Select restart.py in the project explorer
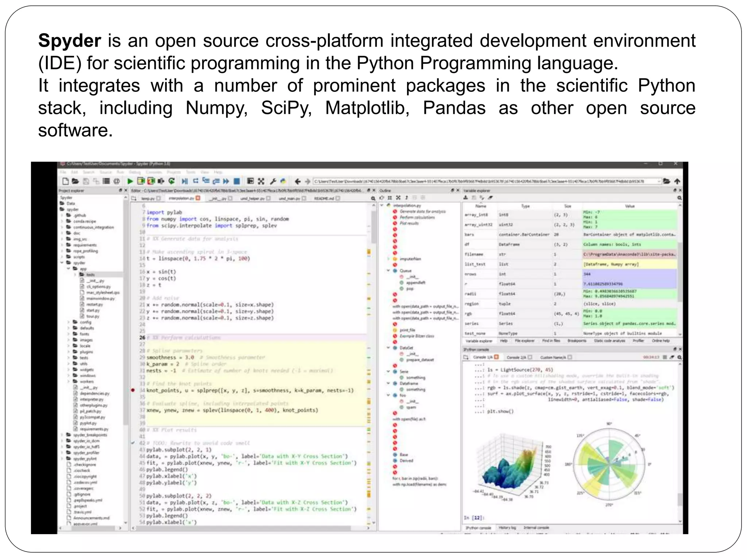Viewport: 747px width, 560px height. [94, 304]
